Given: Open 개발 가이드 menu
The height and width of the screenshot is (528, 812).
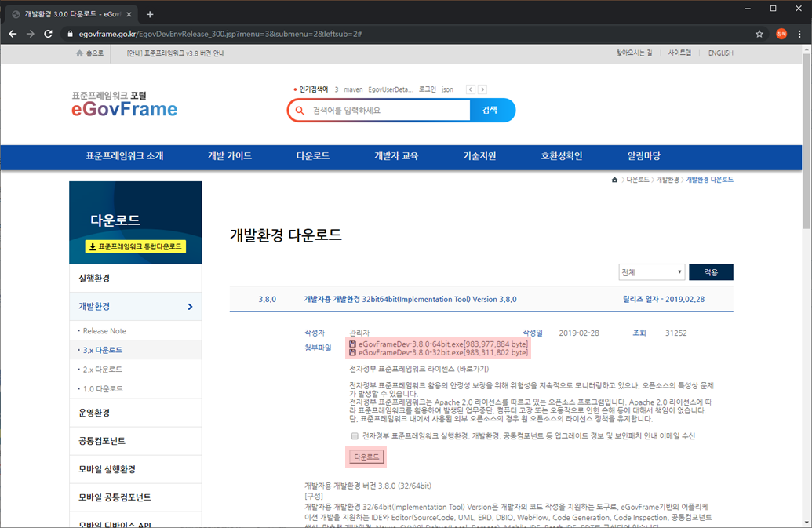Looking at the screenshot, I should point(229,156).
